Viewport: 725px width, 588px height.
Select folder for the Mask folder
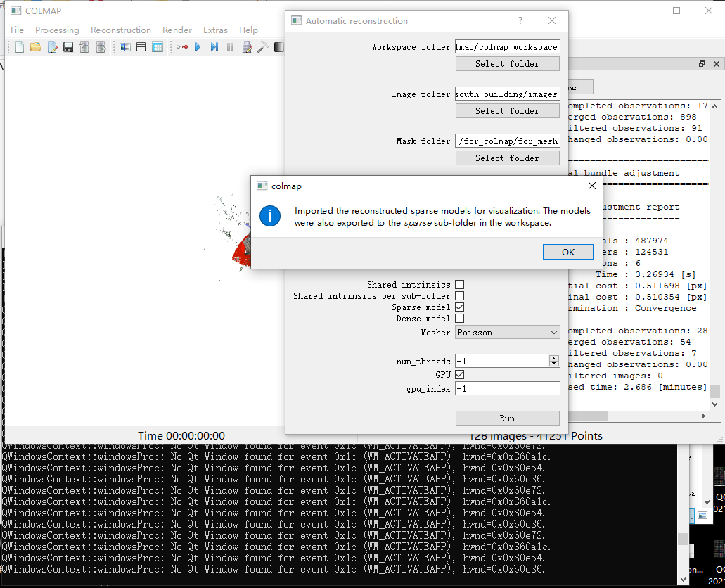[507, 158]
